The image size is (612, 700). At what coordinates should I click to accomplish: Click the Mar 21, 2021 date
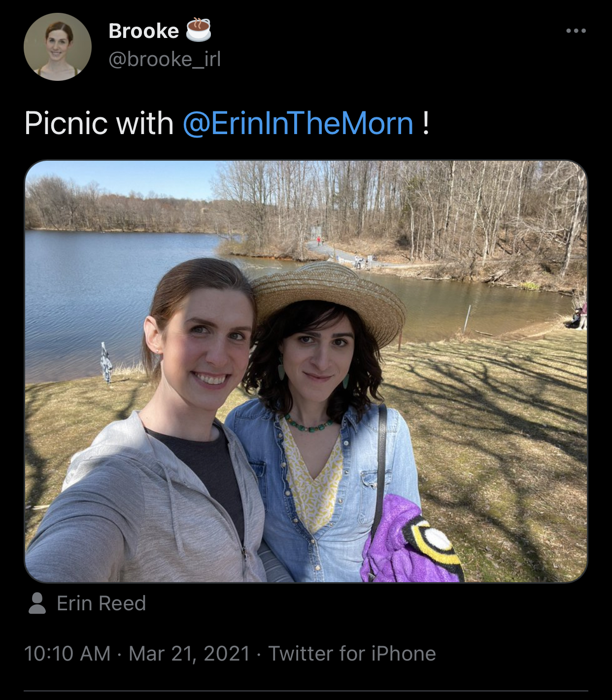pos(189,654)
